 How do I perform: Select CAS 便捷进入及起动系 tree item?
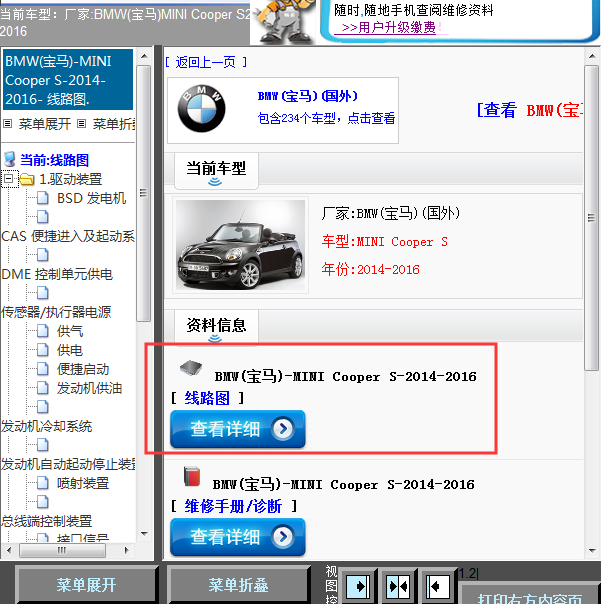(68, 236)
